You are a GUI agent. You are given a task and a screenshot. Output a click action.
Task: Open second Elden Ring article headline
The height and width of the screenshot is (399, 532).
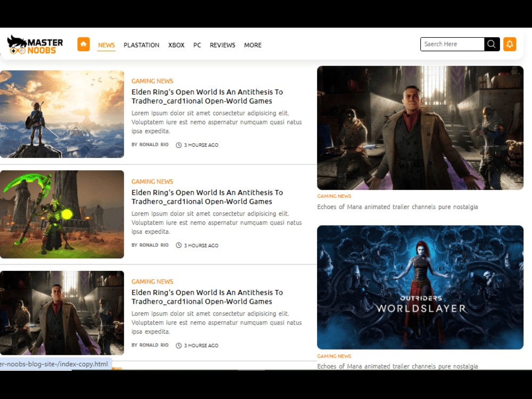coord(207,197)
